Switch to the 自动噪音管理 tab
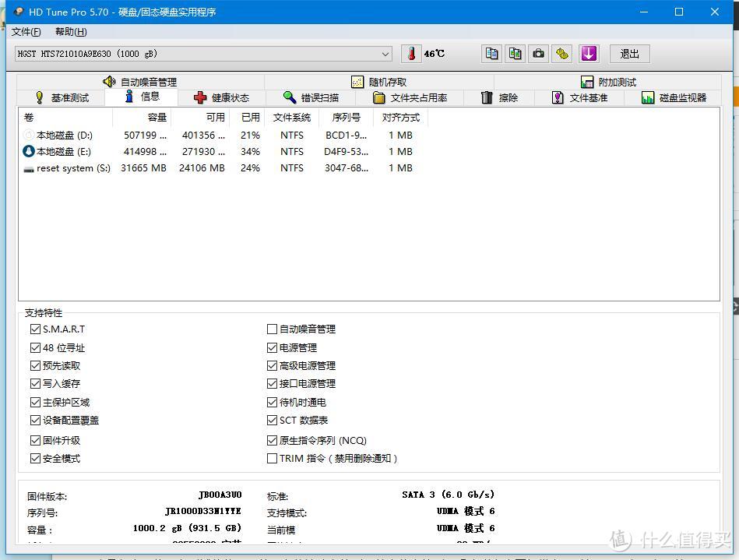739x560 pixels. pyautogui.click(x=140, y=82)
